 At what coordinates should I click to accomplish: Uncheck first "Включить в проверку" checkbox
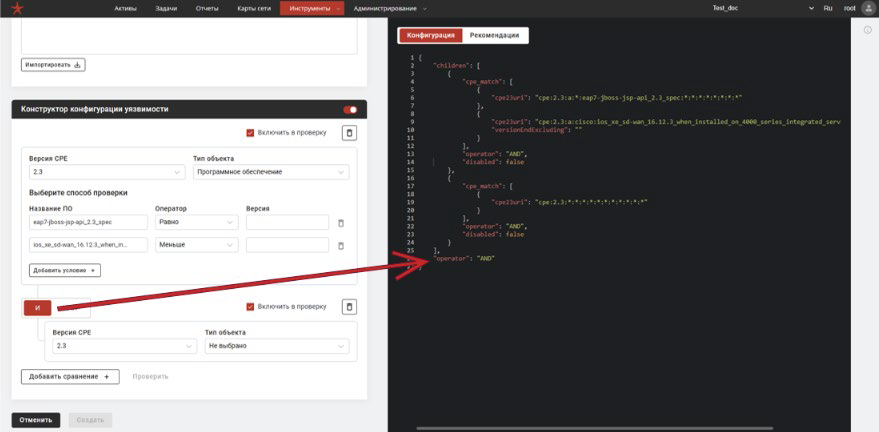[250, 132]
